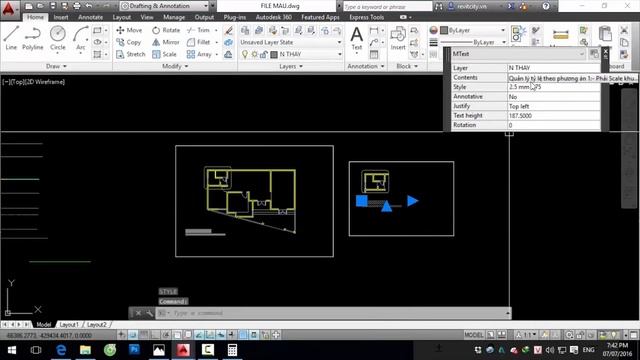
Task: Click the N THAY layer color square
Action: click(274, 54)
